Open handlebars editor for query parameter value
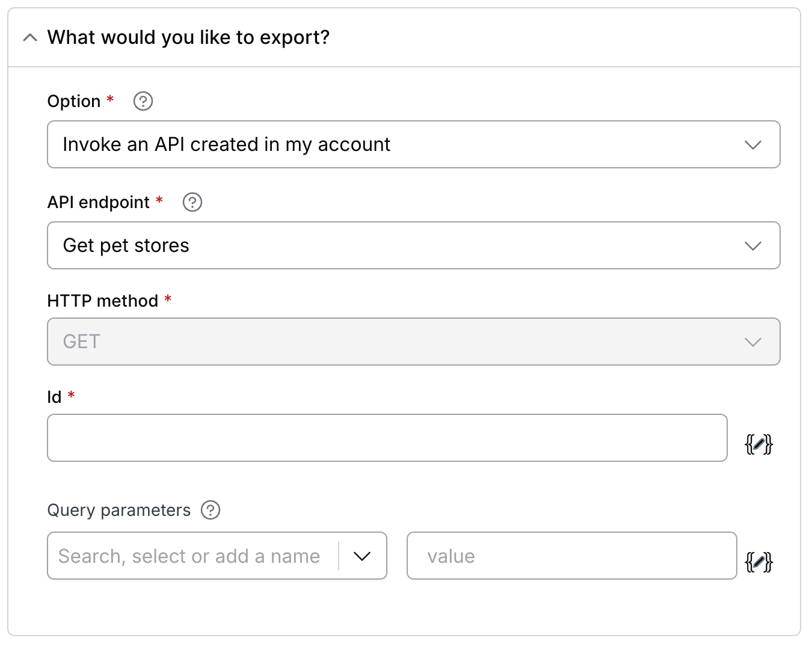The image size is (812, 647). pos(758,562)
